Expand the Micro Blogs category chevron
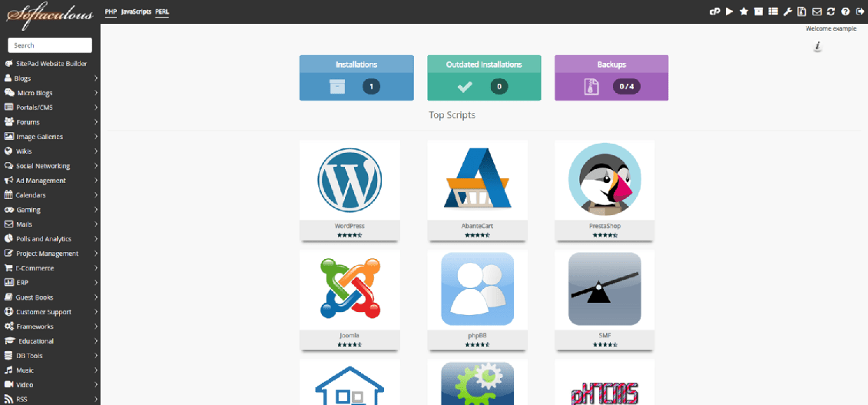Image resolution: width=868 pixels, height=405 pixels. pyautogui.click(x=96, y=93)
